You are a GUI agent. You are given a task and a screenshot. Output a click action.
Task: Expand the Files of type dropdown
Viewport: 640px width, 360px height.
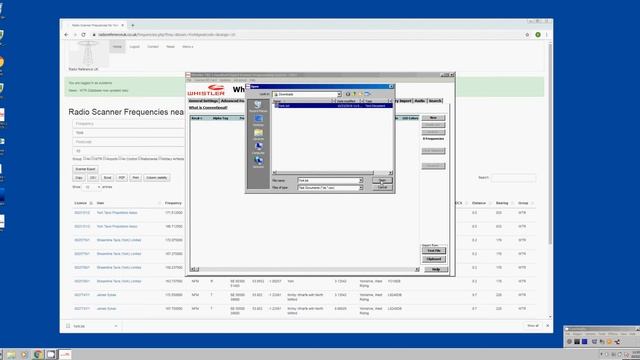click(360, 188)
